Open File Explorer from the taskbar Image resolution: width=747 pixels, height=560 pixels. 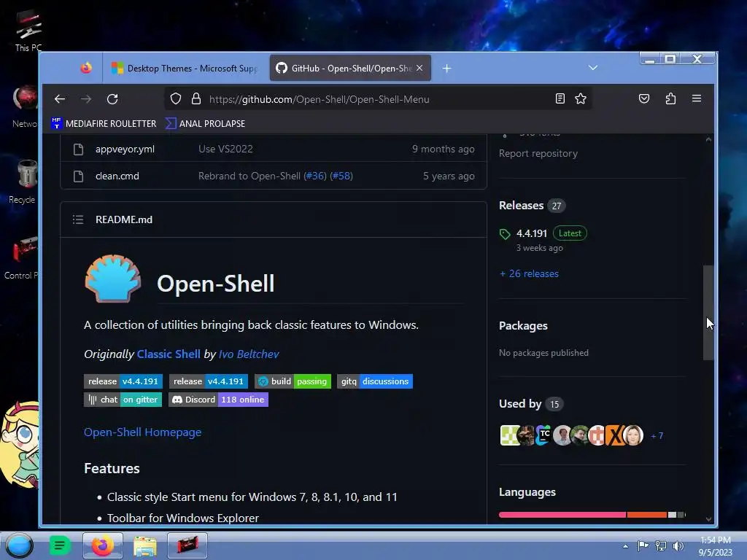[145, 545]
